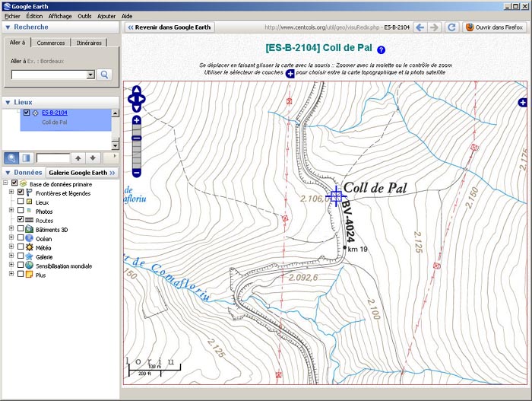This screenshot has width=532, height=401.
Task: Focus the Lieux panel filter text field
Action: pos(53,158)
